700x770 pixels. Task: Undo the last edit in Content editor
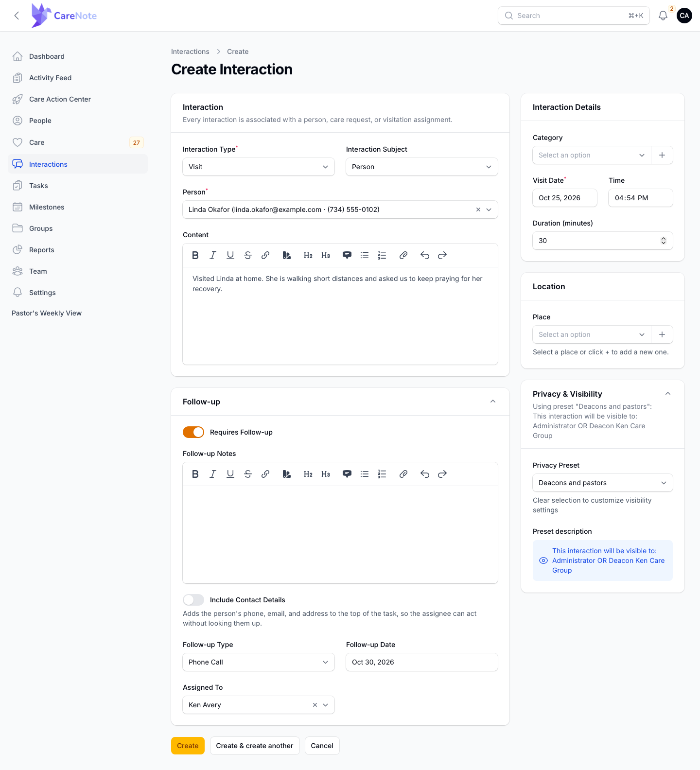tap(425, 255)
